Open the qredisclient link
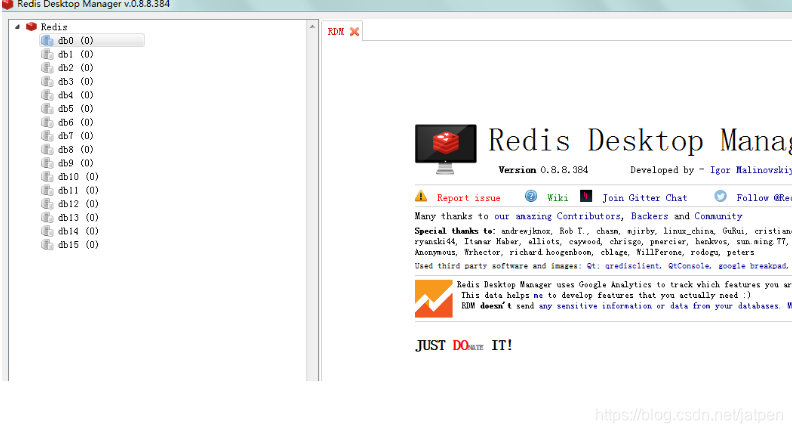792x433 pixels. pos(632,266)
